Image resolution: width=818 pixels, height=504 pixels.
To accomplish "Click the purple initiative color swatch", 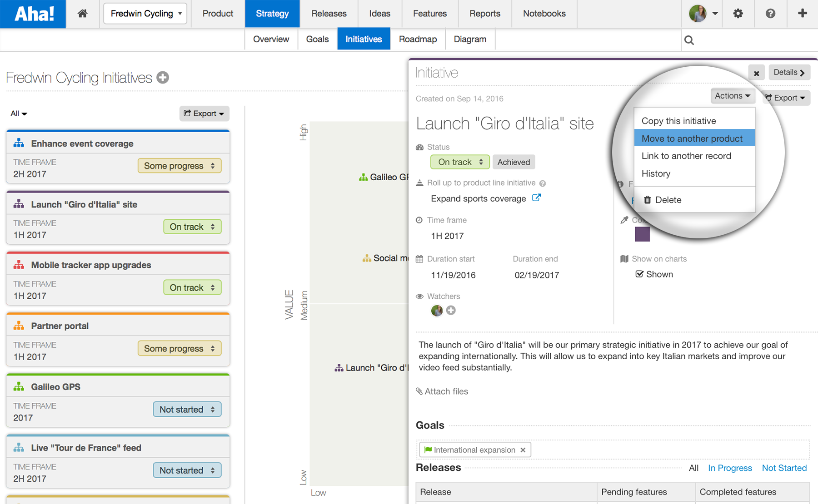I will pos(642,234).
